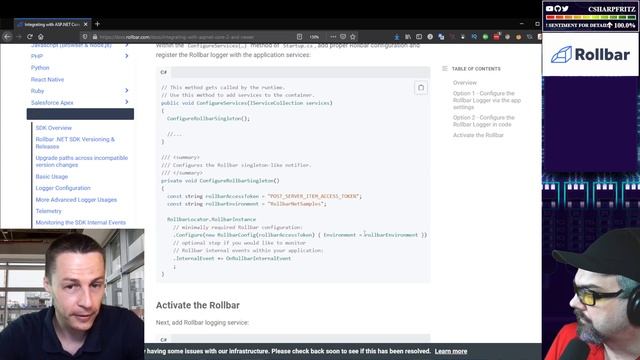The height and width of the screenshot is (360, 640).
Task: Select the Integrating with ASP.NET Core tab
Action: point(53,24)
